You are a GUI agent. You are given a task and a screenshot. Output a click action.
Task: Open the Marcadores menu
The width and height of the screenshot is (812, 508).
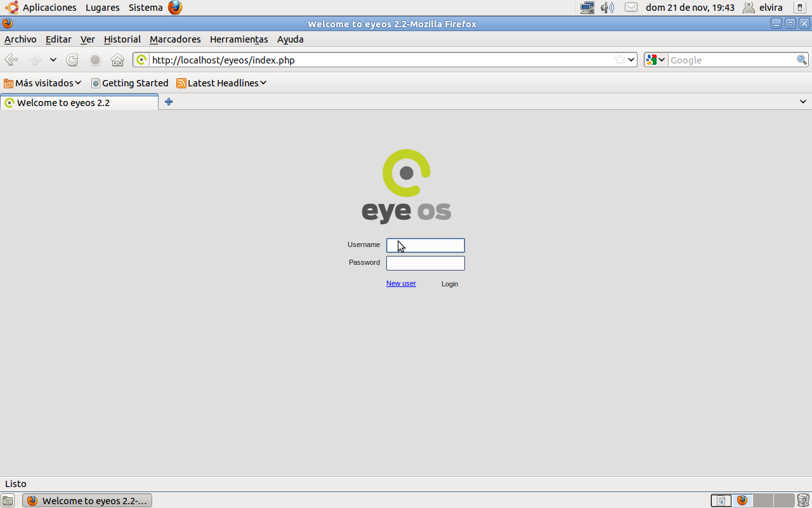tap(175, 39)
